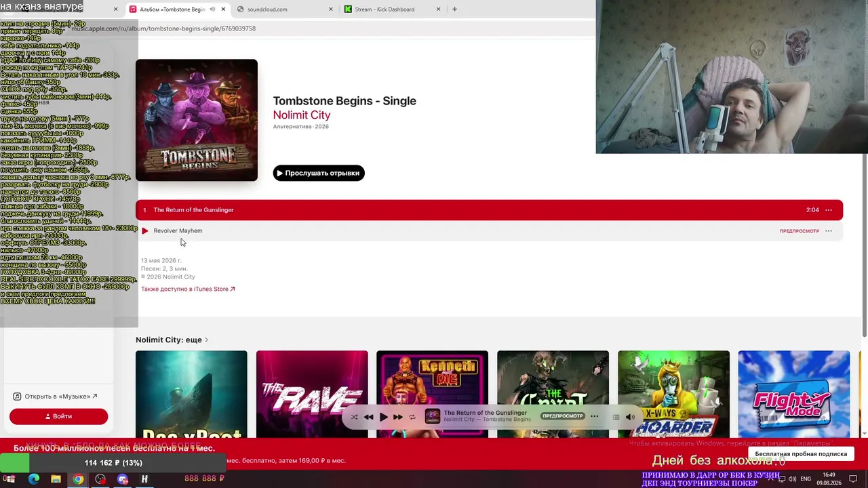Close the Kick Dashboard tab

coord(438,9)
